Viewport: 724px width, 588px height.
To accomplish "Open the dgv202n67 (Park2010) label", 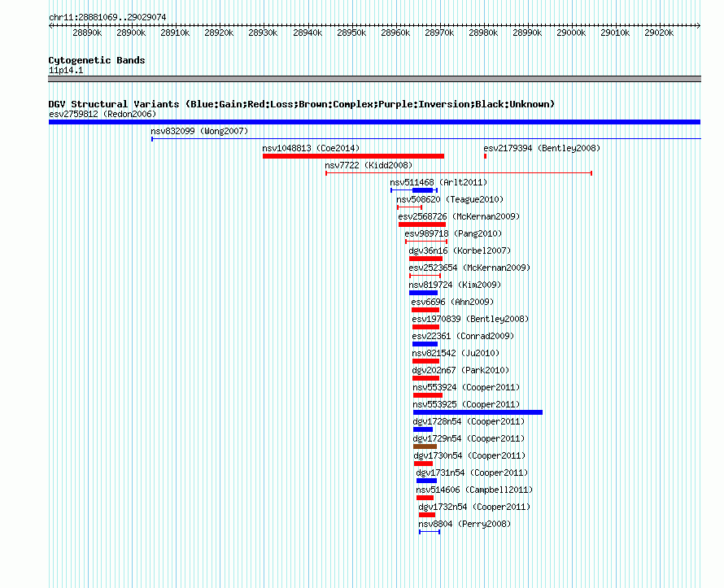I will coord(460,370).
